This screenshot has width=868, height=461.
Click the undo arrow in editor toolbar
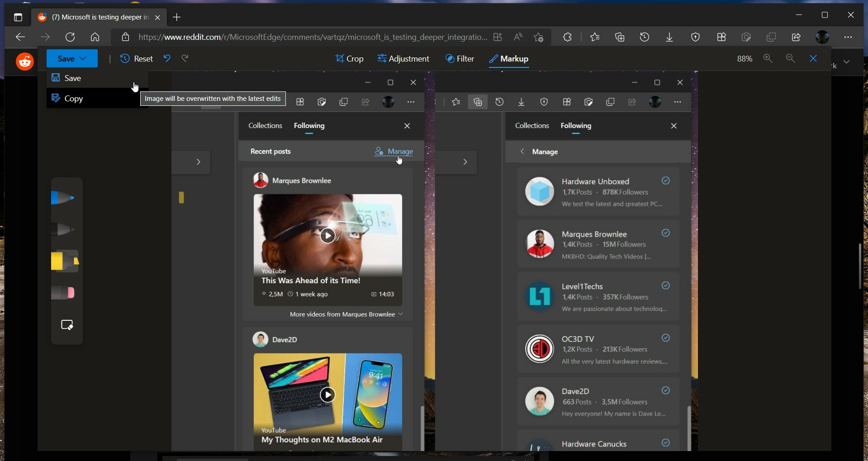pyautogui.click(x=167, y=58)
